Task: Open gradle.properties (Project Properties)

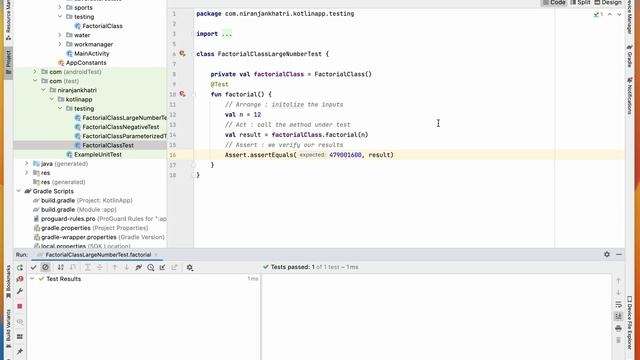Action: click(94, 228)
